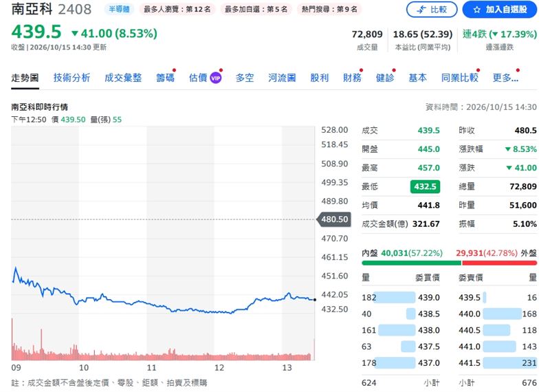Click the 昨量 51,600 value

pos(523,206)
